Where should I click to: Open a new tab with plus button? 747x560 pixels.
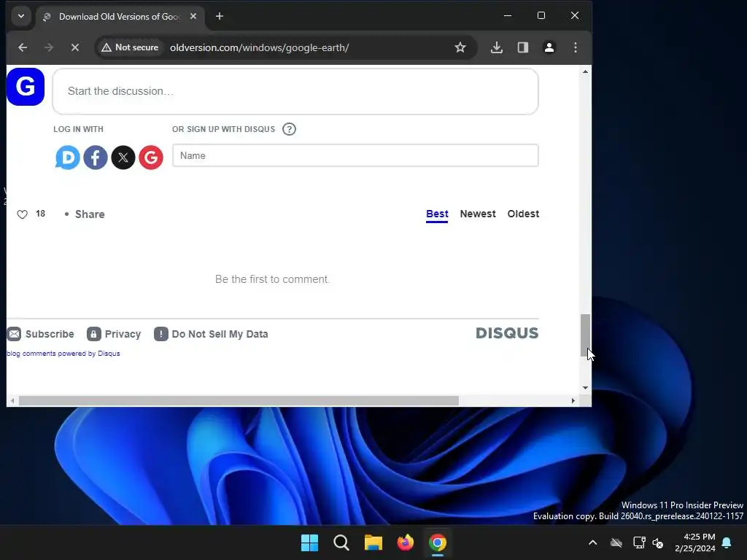point(219,16)
